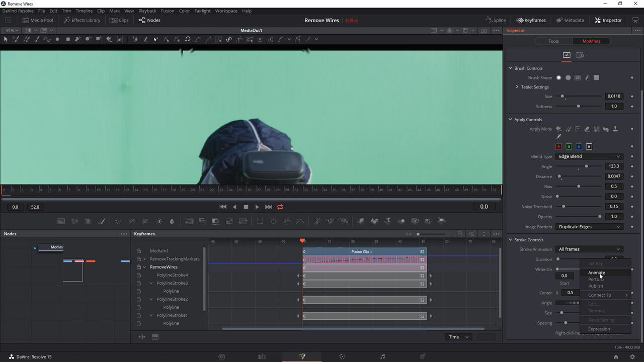Toggle the blue channel button
Viewport: 644px width, 362px height.
coord(579,146)
